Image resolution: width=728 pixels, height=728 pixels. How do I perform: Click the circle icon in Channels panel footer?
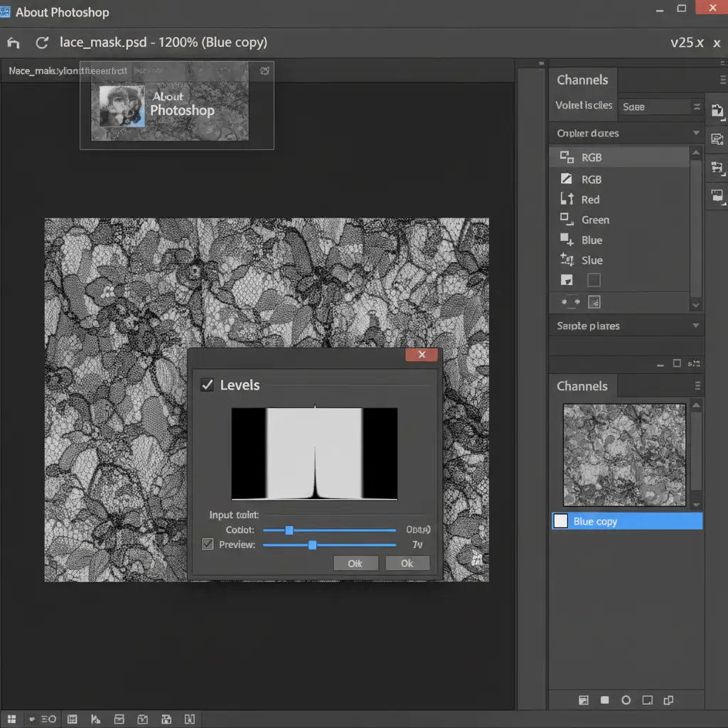(626, 700)
